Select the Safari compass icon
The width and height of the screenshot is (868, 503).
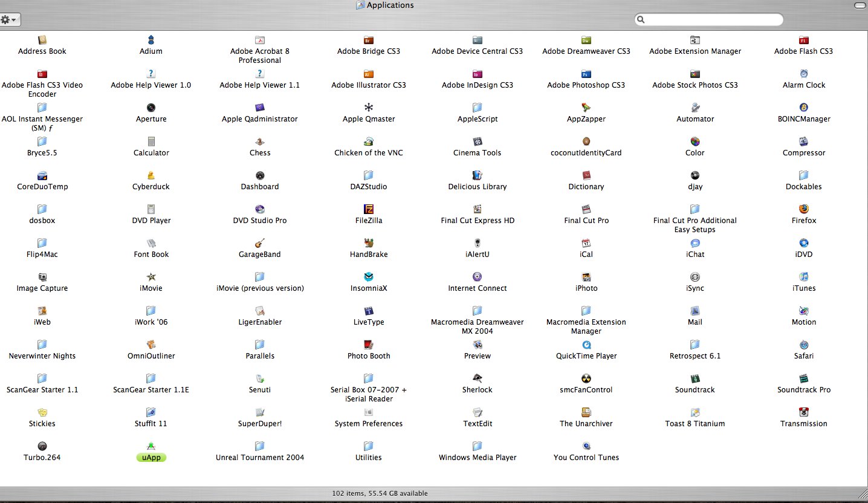pyautogui.click(x=804, y=345)
